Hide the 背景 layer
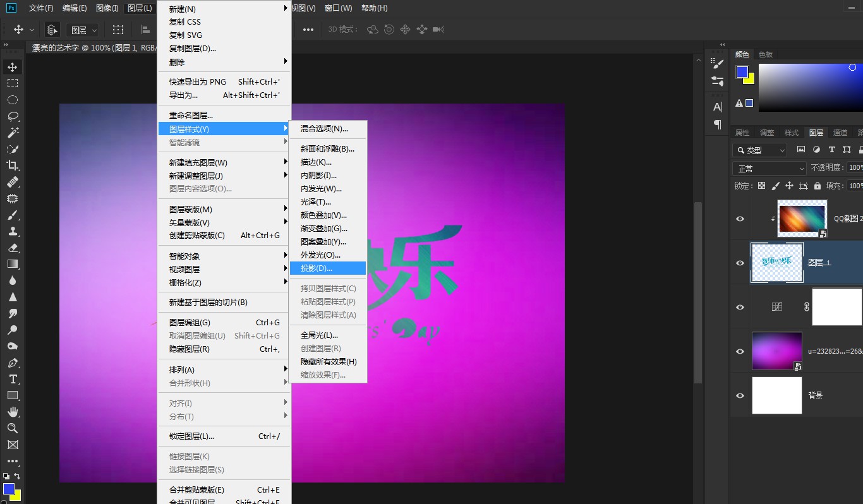863x504 pixels. point(739,395)
